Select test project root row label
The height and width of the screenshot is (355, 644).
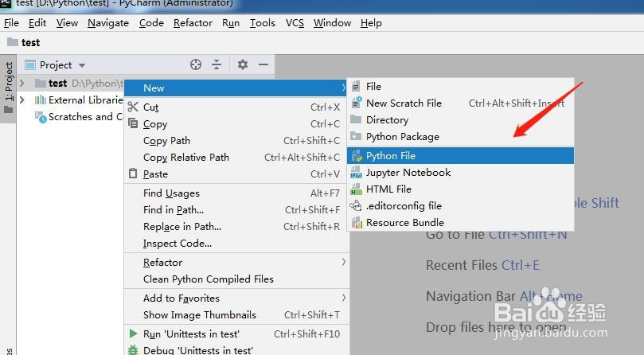57,84
